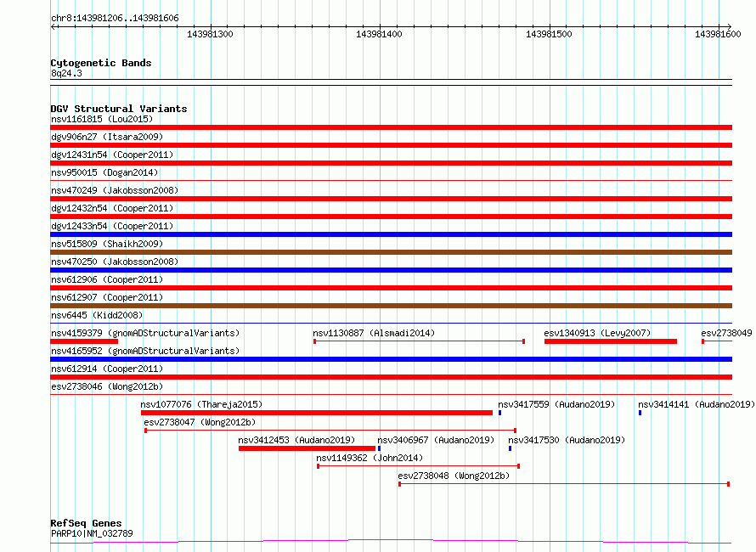Click the blue bar under dgv12433n54
The height and width of the screenshot is (552, 756).
click(x=391, y=234)
